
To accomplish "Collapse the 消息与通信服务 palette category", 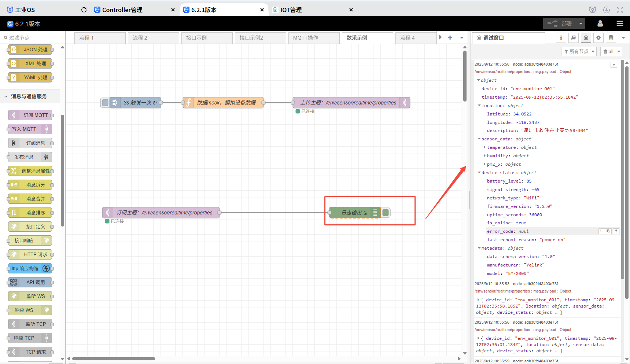I will [6, 96].
